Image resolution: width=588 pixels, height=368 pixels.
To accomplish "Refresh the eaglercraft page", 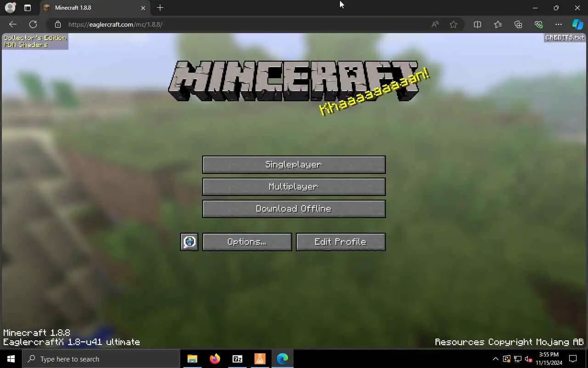I will pos(33,24).
